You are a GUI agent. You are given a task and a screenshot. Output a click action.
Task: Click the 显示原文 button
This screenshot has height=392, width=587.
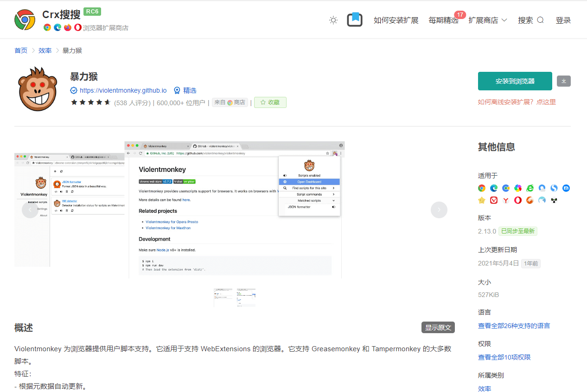[438, 328]
